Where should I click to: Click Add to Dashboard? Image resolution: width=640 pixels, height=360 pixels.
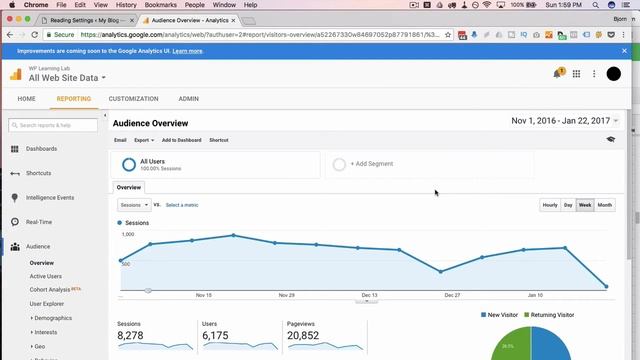pyautogui.click(x=182, y=140)
